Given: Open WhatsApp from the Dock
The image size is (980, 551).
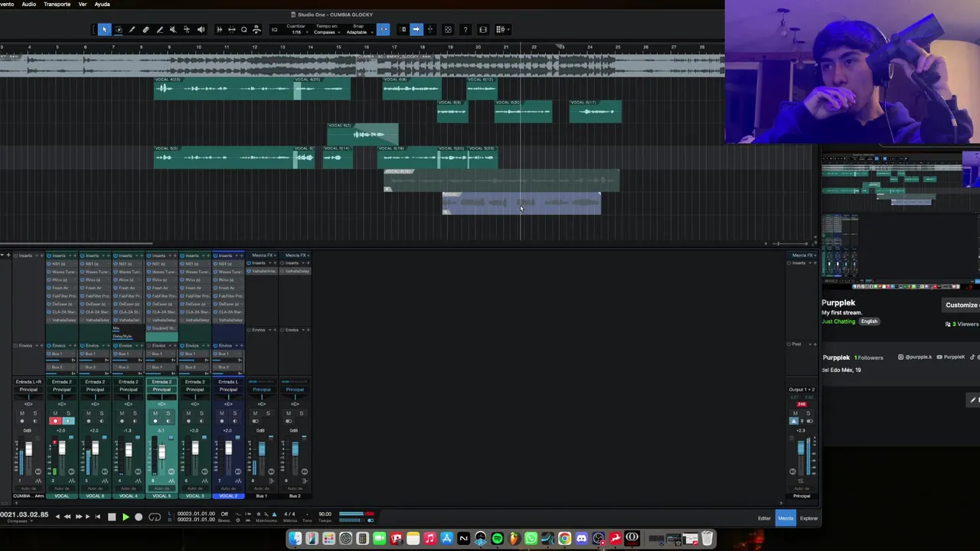Looking at the screenshot, I should click(x=531, y=539).
